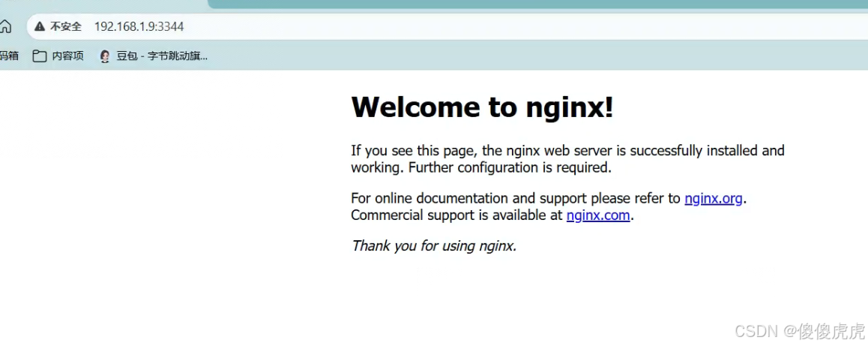868x346 pixels.
Task: Click the Welcome to nginx! heading
Action: coord(482,107)
